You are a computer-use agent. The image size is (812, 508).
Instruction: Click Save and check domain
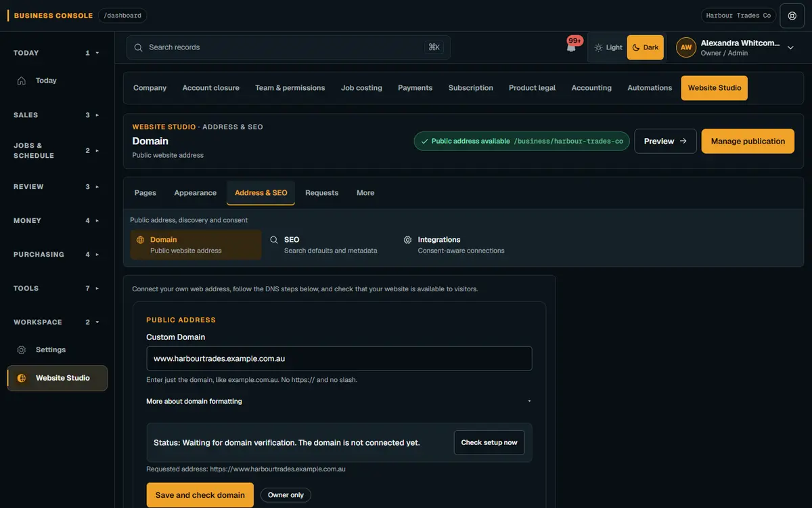click(200, 495)
